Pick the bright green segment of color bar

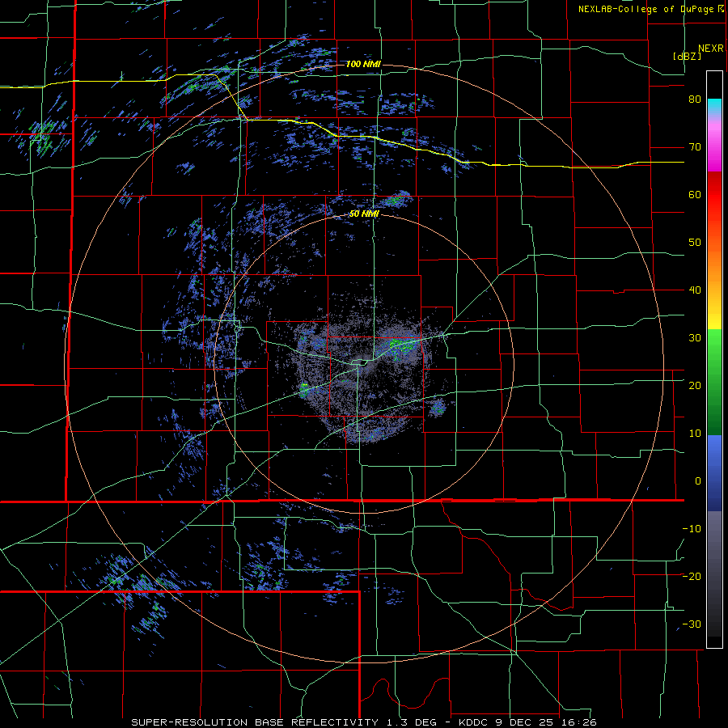(x=714, y=348)
